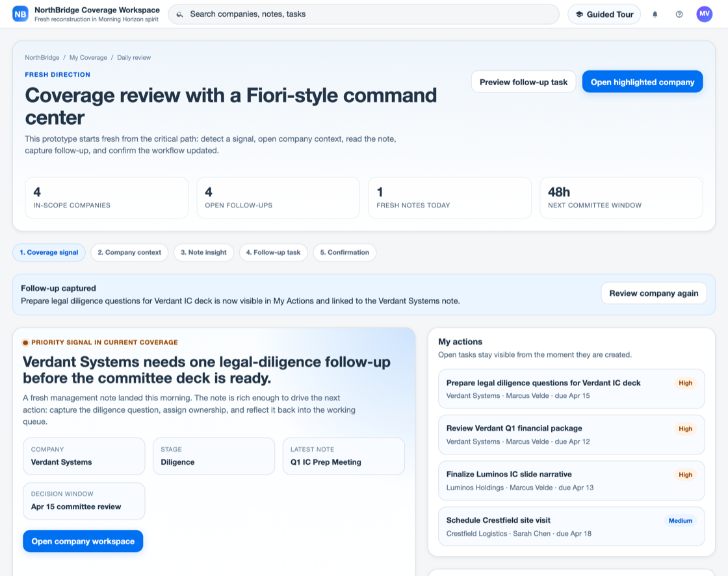Select the 2. Company context step
This screenshot has width=728, height=576.
click(x=129, y=252)
